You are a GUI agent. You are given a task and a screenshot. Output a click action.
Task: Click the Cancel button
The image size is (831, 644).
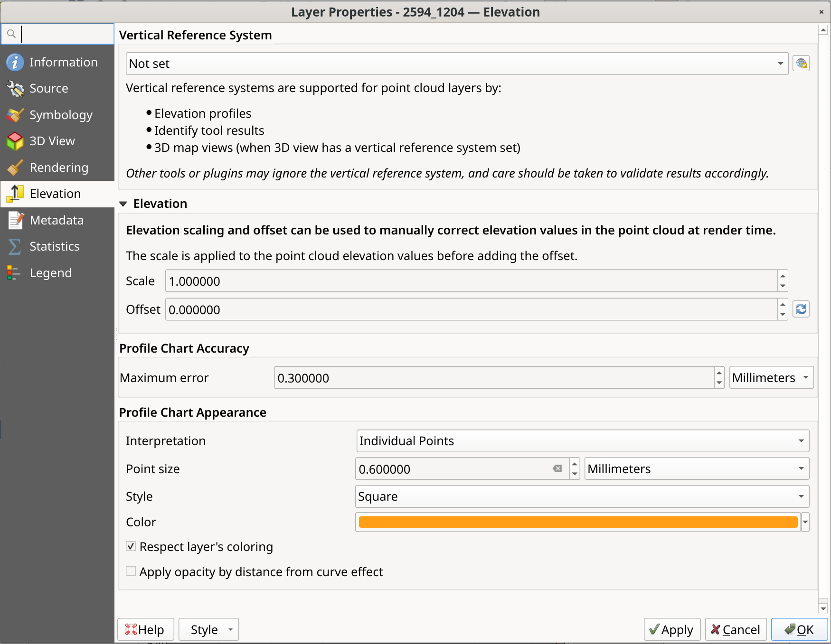(x=736, y=630)
